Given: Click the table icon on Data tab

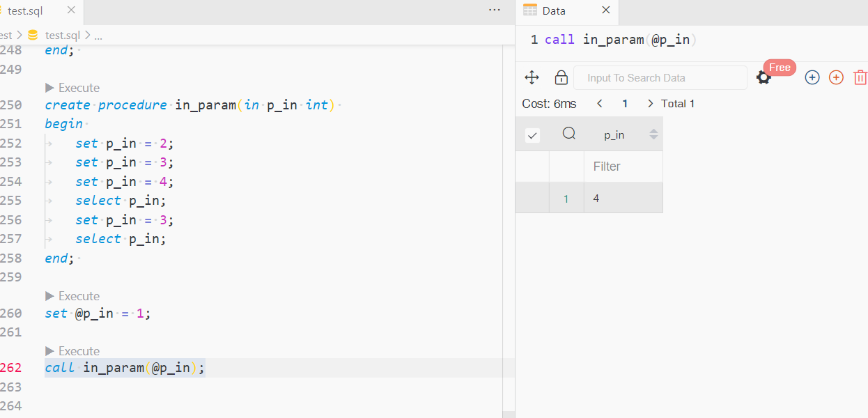Looking at the screenshot, I should point(530,10).
